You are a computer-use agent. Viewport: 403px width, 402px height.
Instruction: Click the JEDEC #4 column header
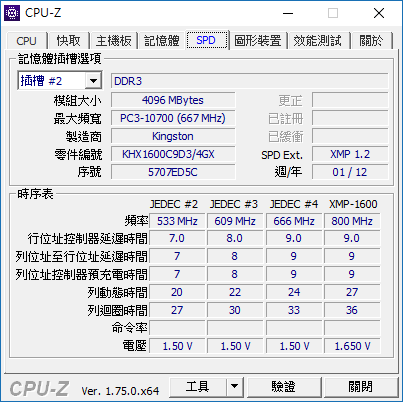point(294,204)
